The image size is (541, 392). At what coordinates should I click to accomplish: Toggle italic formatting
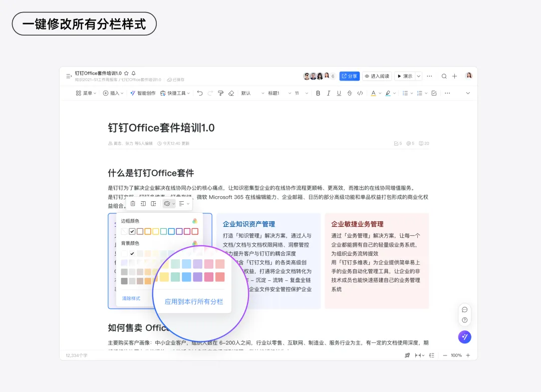329,93
